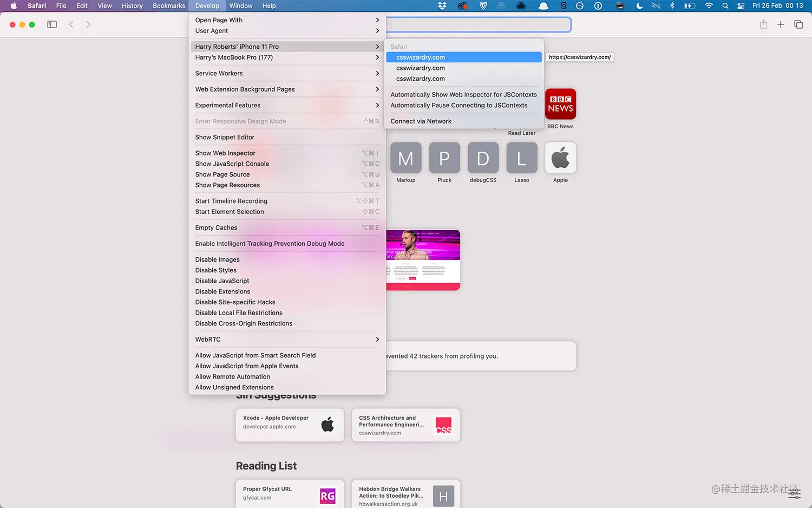Image resolution: width=812 pixels, height=508 pixels.
Task: Toggle Disable Extensions option
Action: pyautogui.click(x=287, y=291)
